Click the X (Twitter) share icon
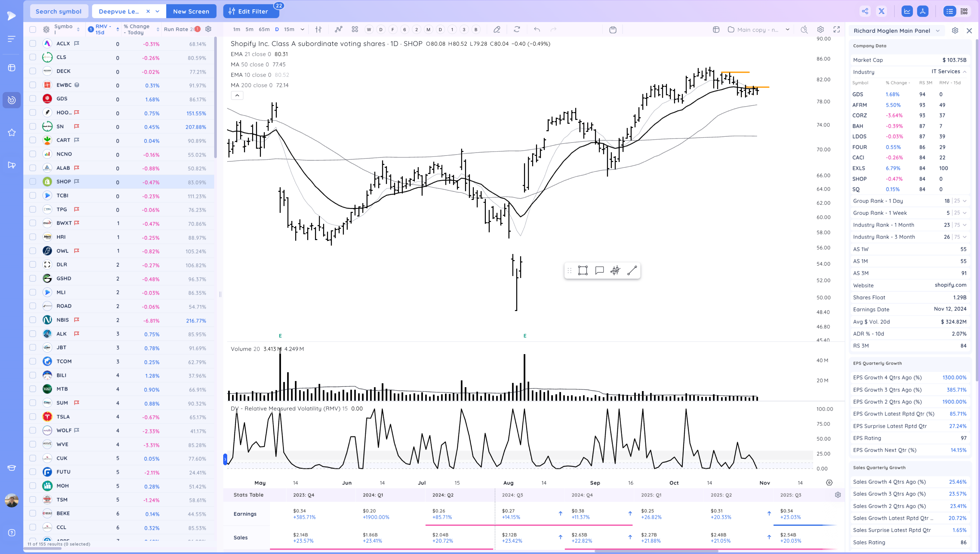 click(882, 11)
